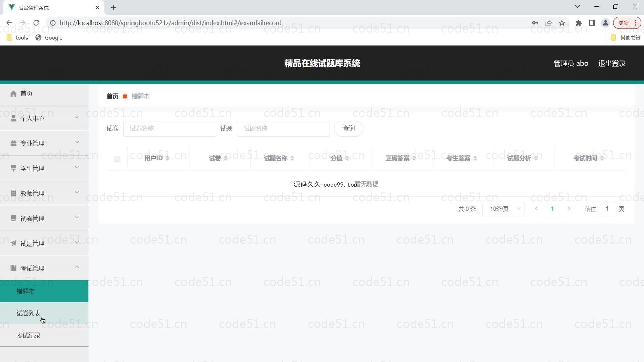The height and width of the screenshot is (362, 644).
Task: Switch to the 后台管理系统 browser tab
Action: point(54,8)
